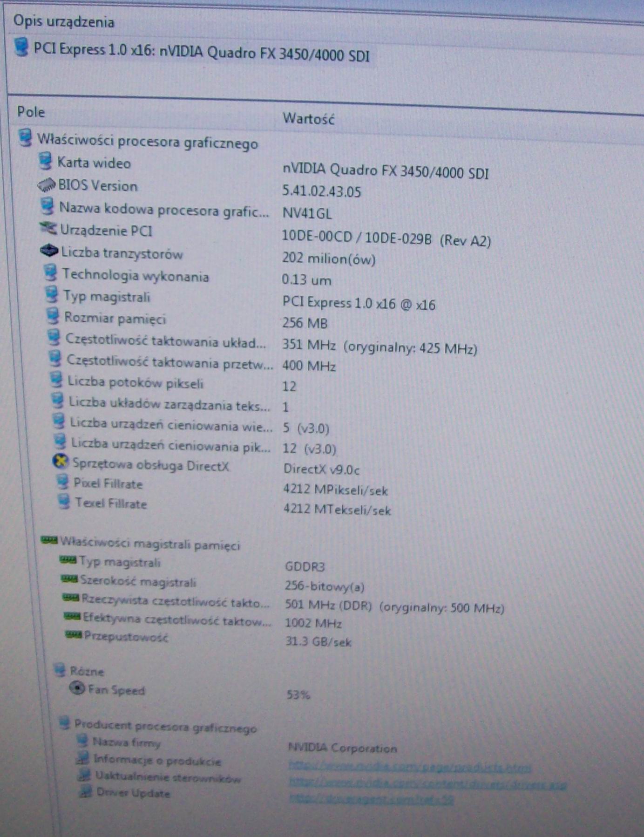The height and width of the screenshot is (837, 644).
Task: Click the Wartość column header
Action: pyautogui.click(x=308, y=119)
